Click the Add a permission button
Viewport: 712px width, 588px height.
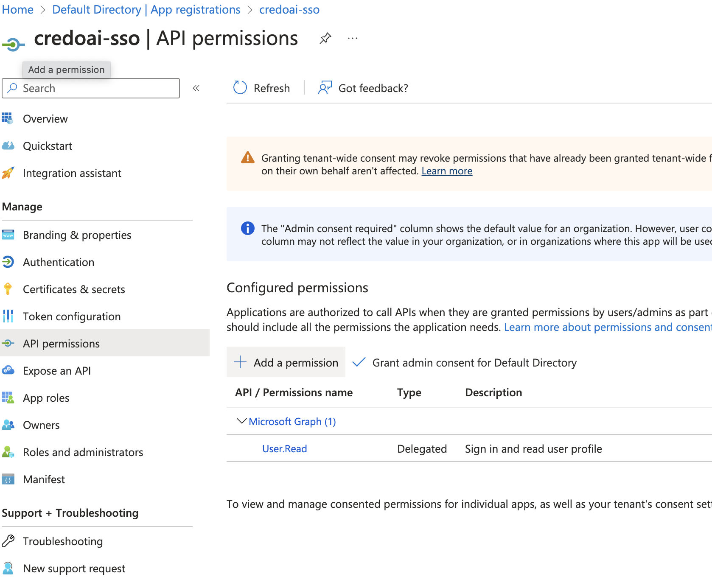[286, 362]
